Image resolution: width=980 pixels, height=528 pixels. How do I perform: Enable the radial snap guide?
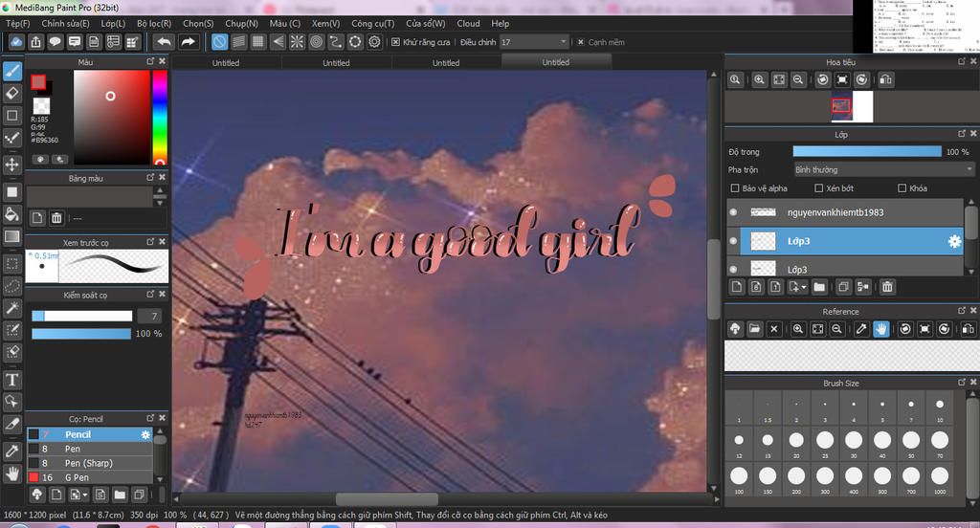point(297,42)
